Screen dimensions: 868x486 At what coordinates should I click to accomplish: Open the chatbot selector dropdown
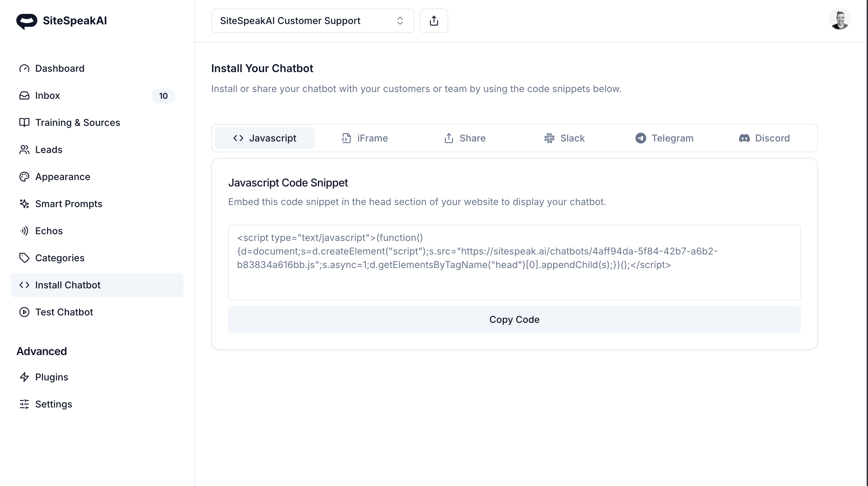point(312,21)
